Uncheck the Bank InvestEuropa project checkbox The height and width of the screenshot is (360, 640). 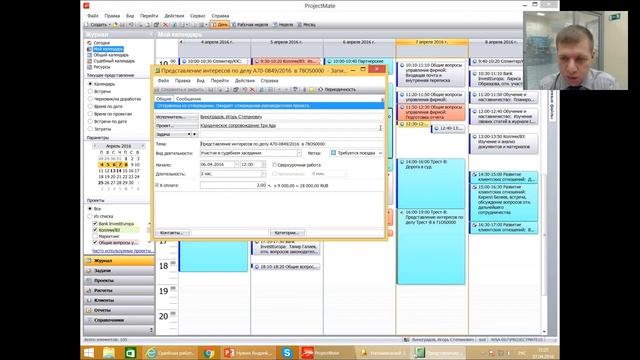(x=95, y=224)
